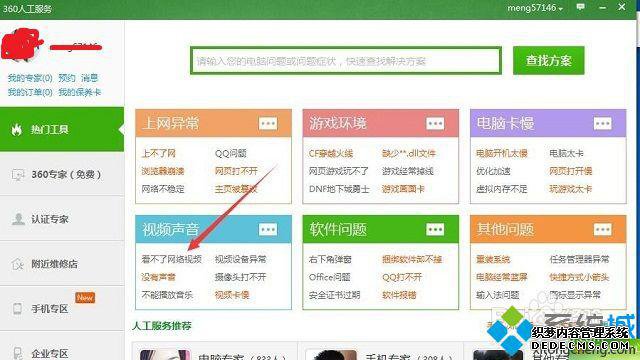This screenshot has width=640, height=360.
Task: Click the flame icon beside 热门工具
Action: pos(17,129)
